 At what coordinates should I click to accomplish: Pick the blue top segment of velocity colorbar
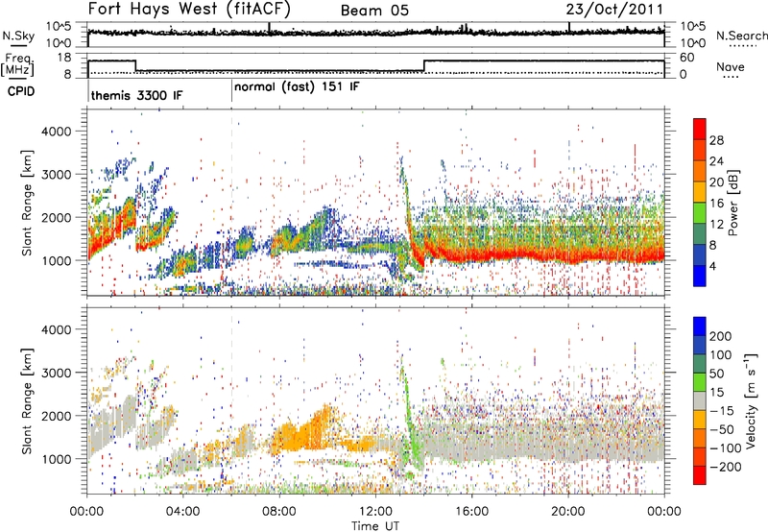[x=700, y=326]
